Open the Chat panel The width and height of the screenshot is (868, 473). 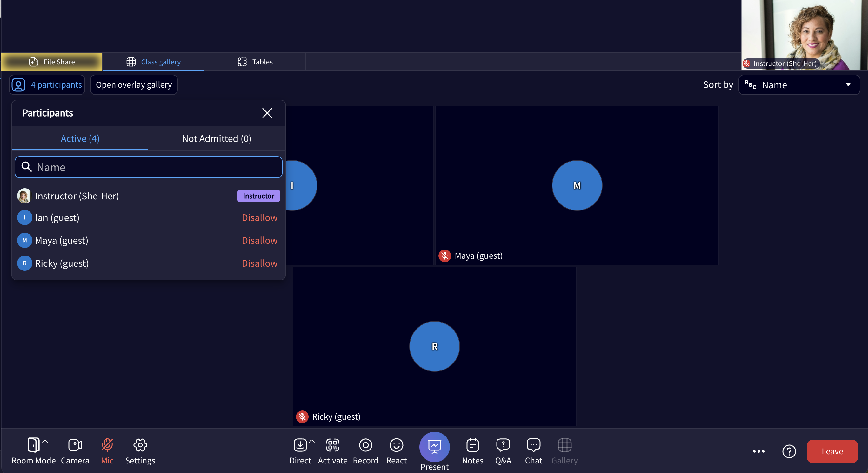(533, 445)
